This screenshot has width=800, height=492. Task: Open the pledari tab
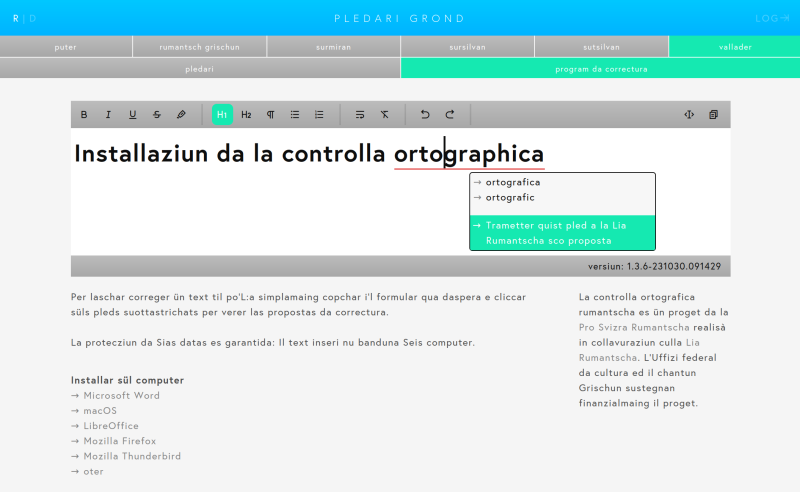point(200,69)
